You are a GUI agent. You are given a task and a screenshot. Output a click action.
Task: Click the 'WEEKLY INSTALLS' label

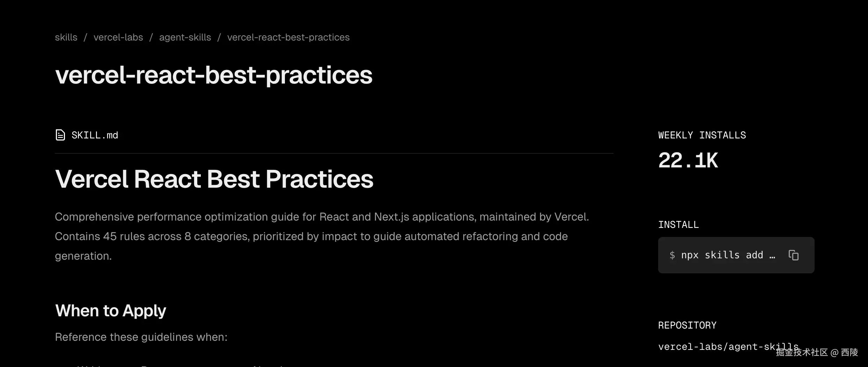[x=702, y=135]
